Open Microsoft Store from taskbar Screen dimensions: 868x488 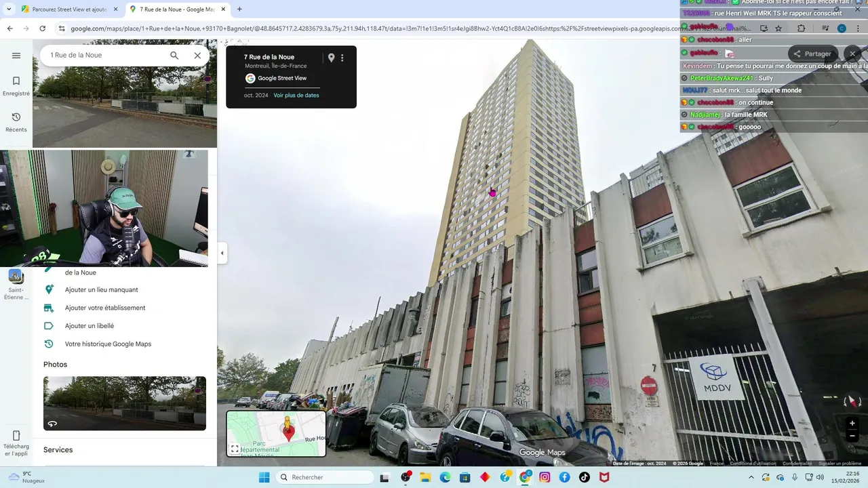coord(465,477)
